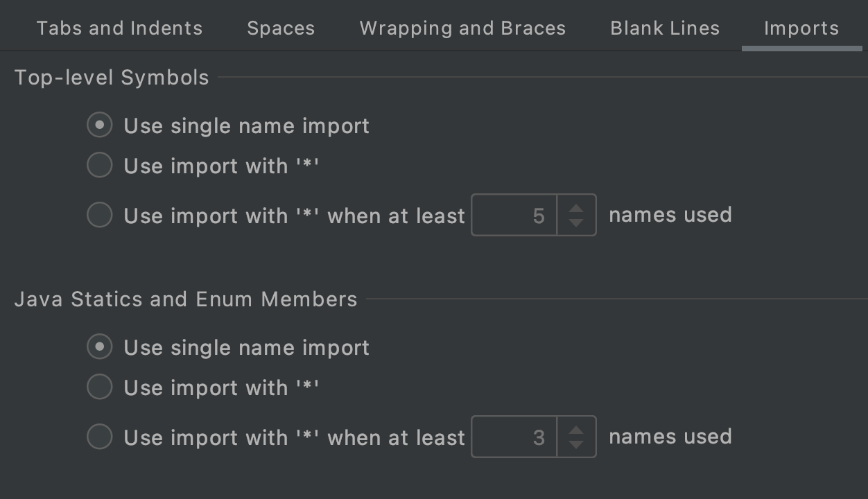The height and width of the screenshot is (499, 868).
Task: Select conditional '*' import option for Java Statics
Action: (99, 437)
